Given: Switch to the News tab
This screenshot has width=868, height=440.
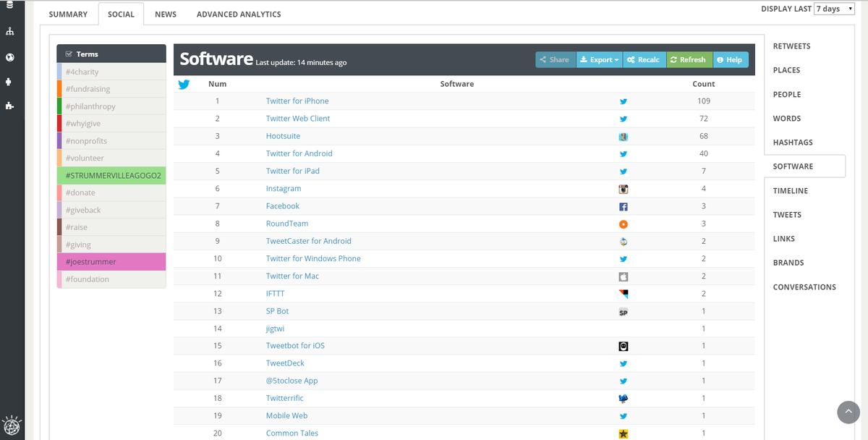Looking at the screenshot, I should [166, 14].
